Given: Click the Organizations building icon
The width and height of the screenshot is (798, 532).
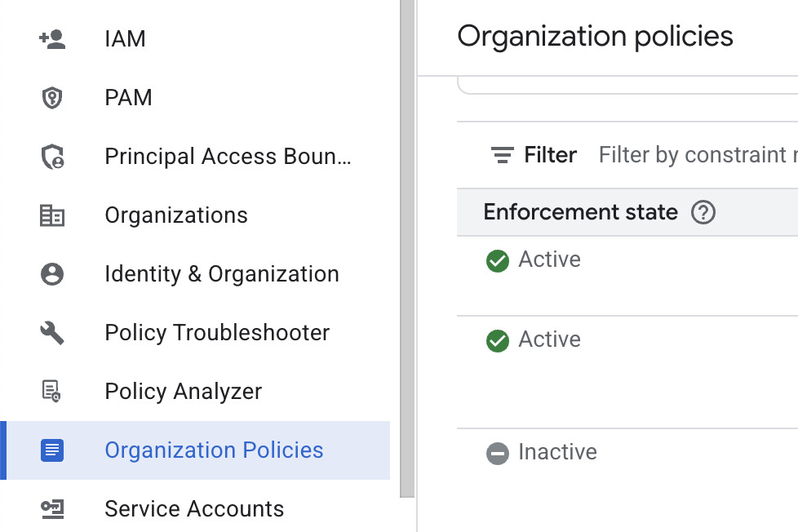Looking at the screenshot, I should [52, 215].
